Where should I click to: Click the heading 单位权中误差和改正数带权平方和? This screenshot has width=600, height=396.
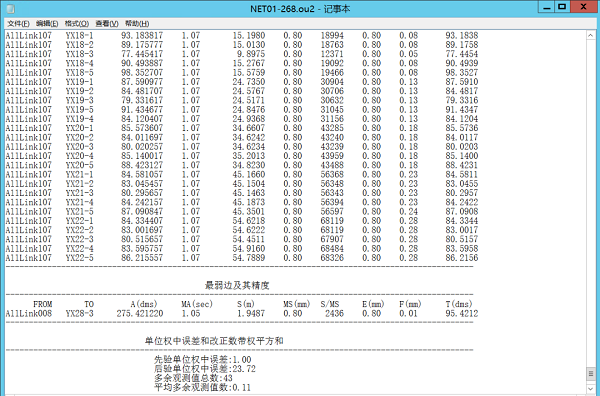pos(214,341)
